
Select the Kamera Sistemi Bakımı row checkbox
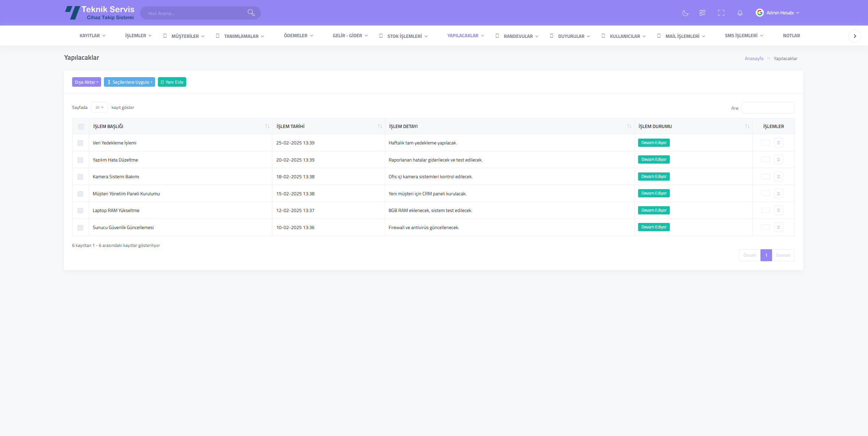pos(80,177)
